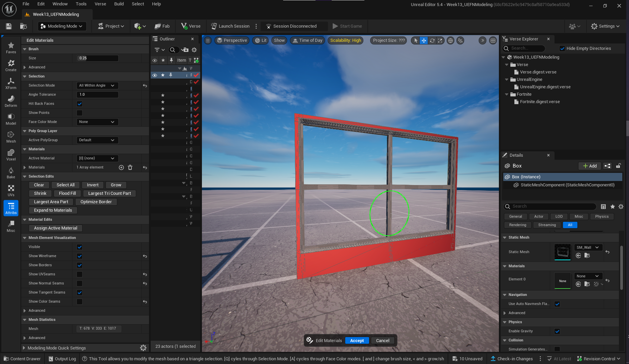
Task: Enable the Show Points checkbox
Action: [x=80, y=113]
